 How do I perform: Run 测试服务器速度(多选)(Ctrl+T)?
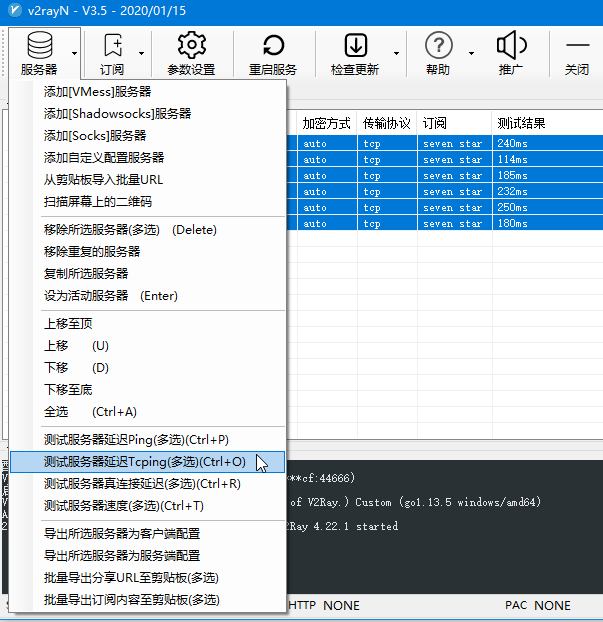point(148,506)
